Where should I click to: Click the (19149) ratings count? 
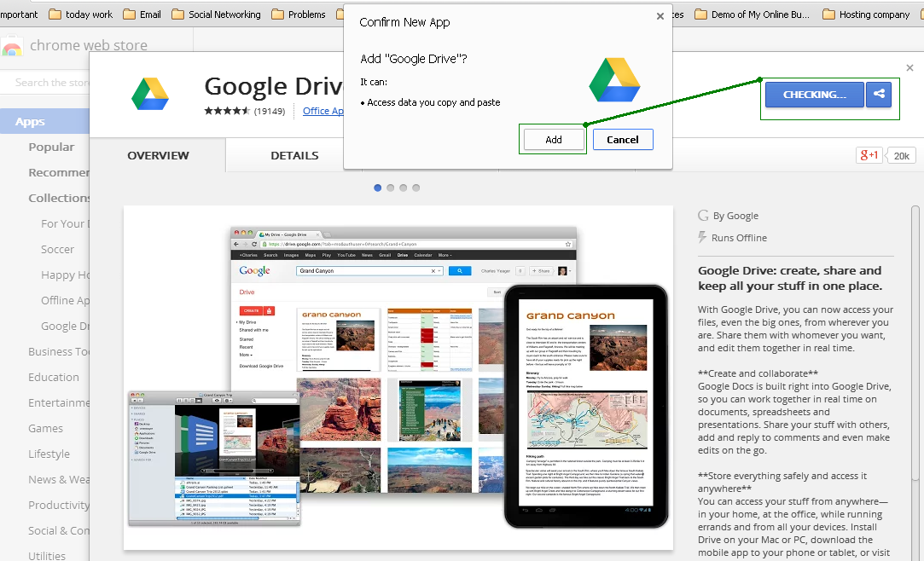(270, 111)
